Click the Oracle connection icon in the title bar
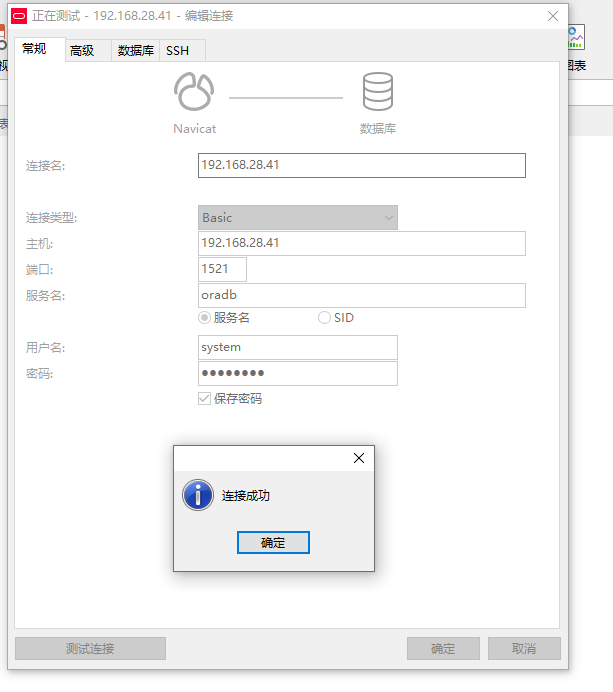The image size is (613, 692). [x=19, y=16]
